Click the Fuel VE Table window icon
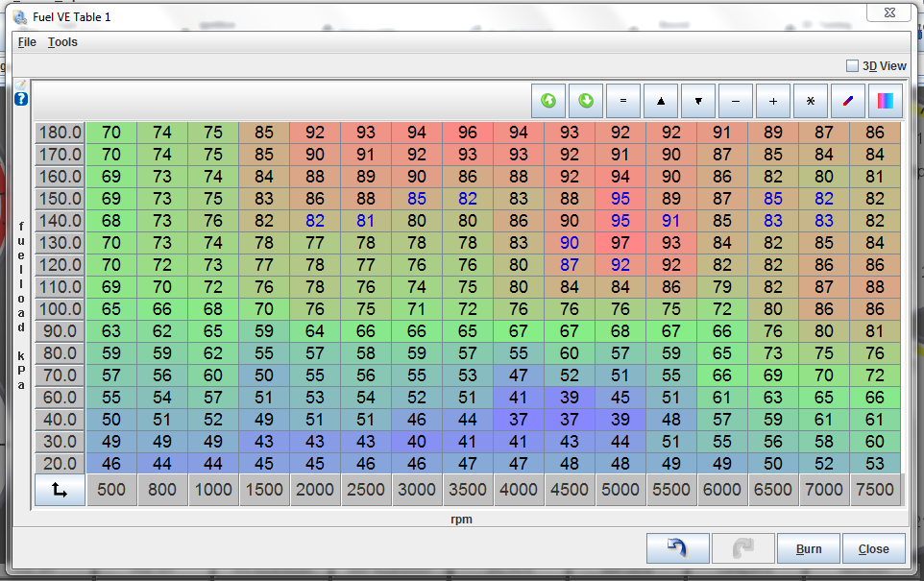924x581 pixels. tap(20, 17)
